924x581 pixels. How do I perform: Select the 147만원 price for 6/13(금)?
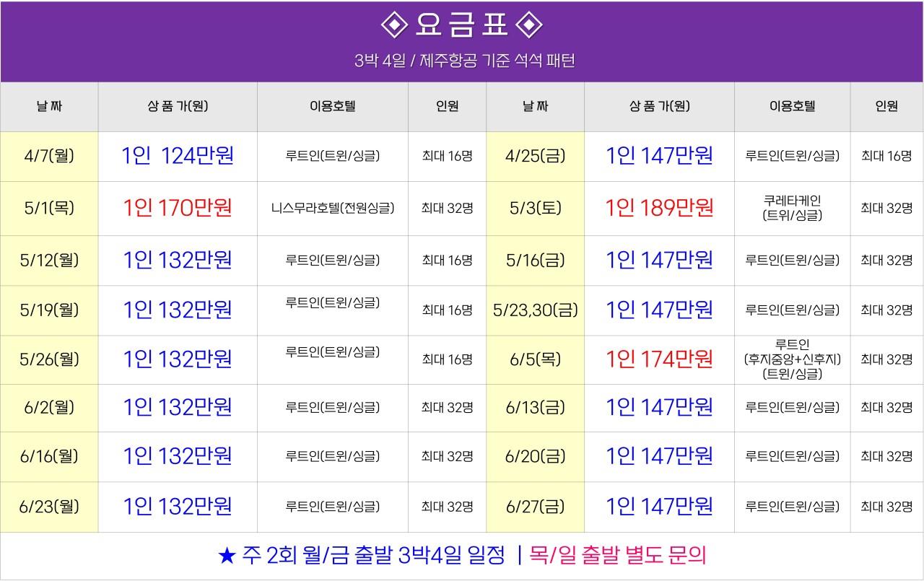tap(660, 408)
